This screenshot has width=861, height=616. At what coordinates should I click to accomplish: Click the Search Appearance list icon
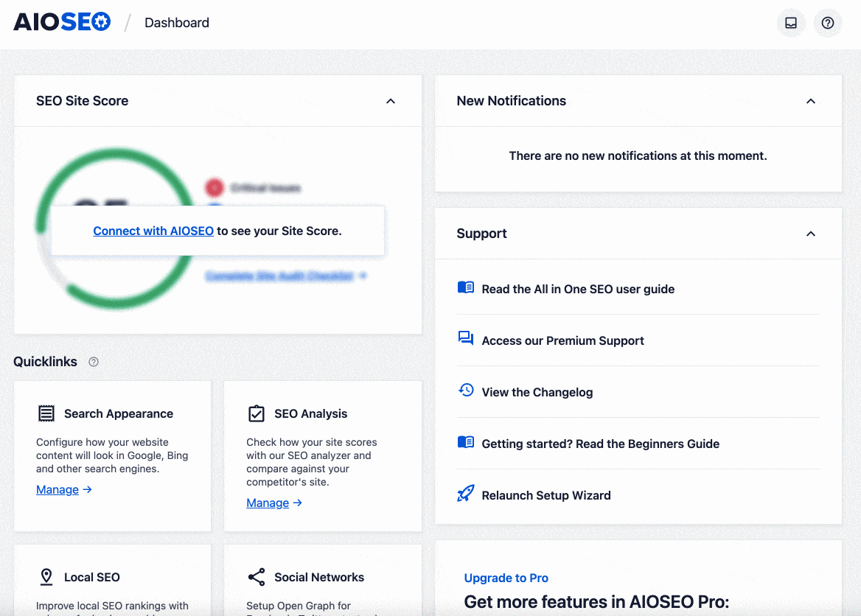tap(46, 413)
